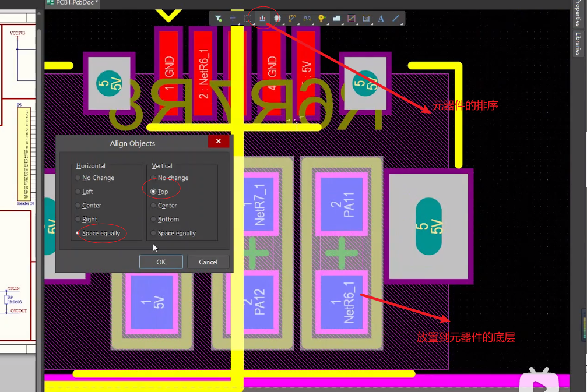This screenshot has width=587, height=392.
Task: Open the align objects tool
Action: [262, 18]
